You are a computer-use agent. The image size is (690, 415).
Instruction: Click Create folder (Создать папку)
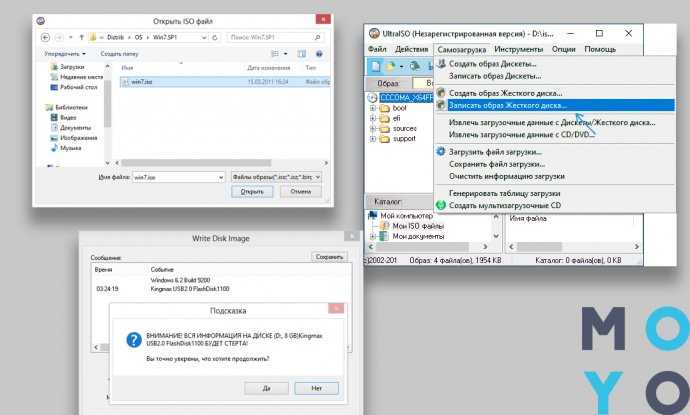[119, 54]
